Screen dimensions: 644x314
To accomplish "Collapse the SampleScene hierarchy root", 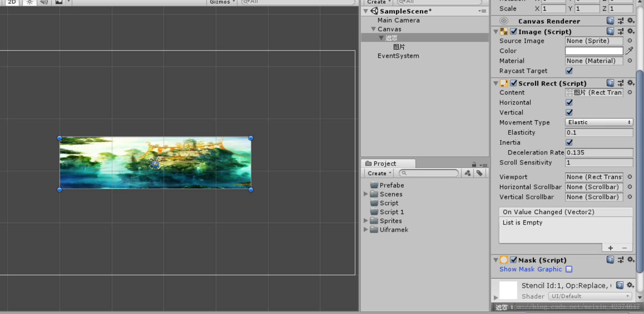I will [x=366, y=11].
